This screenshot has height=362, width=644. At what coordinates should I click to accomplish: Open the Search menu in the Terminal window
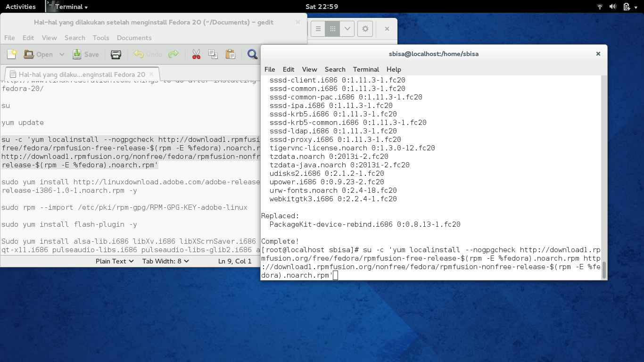[x=335, y=69]
